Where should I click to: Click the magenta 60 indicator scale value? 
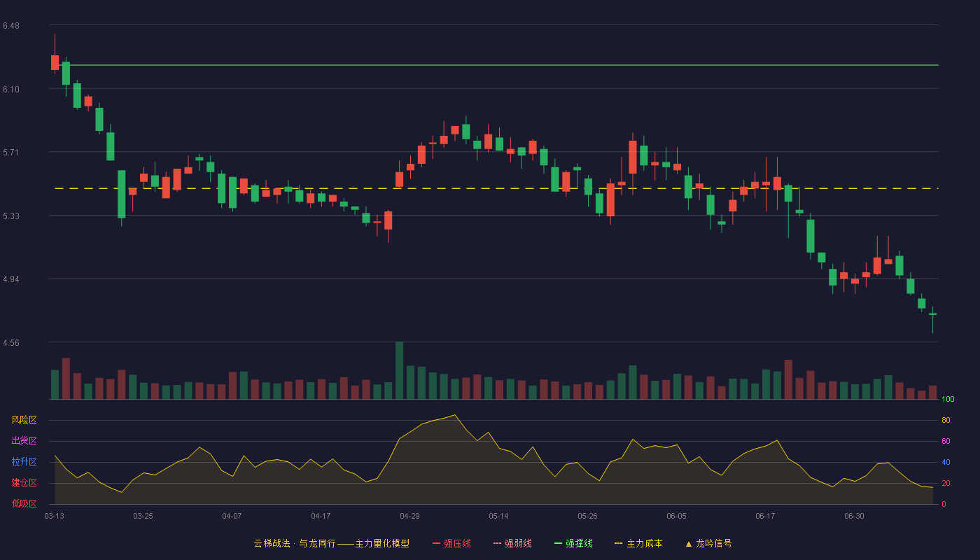[x=946, y=442]
